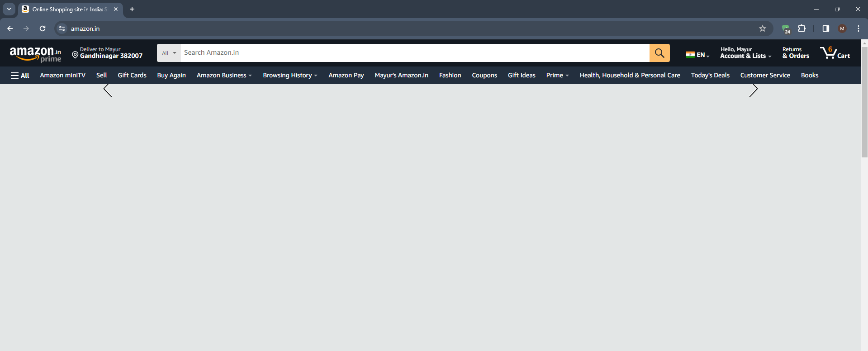The image size is (868, 351).
Task: Open Chrome extensions puzzle icon
Action: click(802, 28)
